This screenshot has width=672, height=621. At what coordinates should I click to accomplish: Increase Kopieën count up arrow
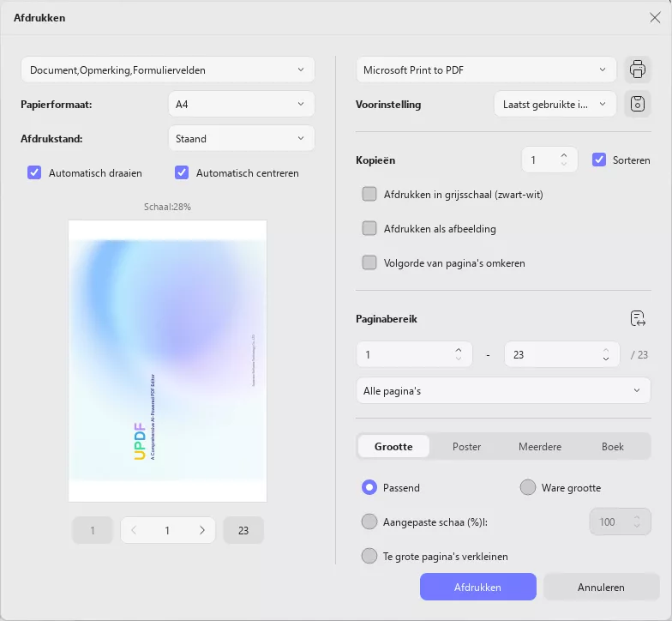[564, 156]
